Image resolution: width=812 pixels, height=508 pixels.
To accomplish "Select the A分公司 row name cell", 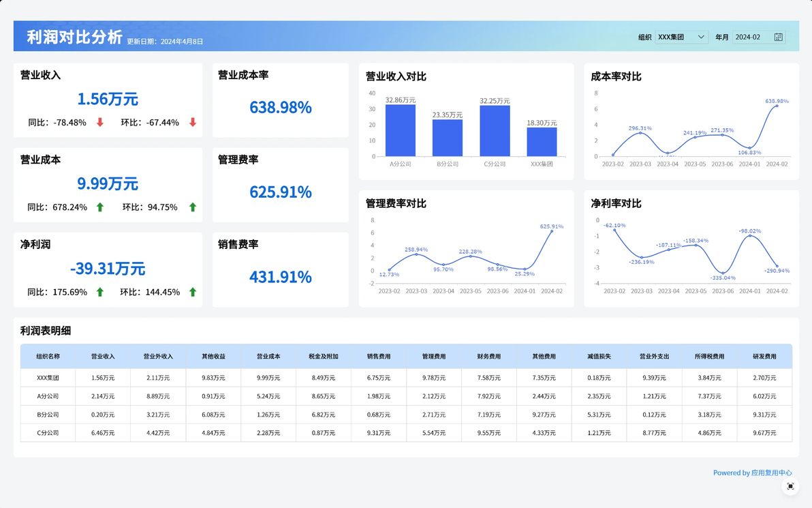I will [48, 396].
